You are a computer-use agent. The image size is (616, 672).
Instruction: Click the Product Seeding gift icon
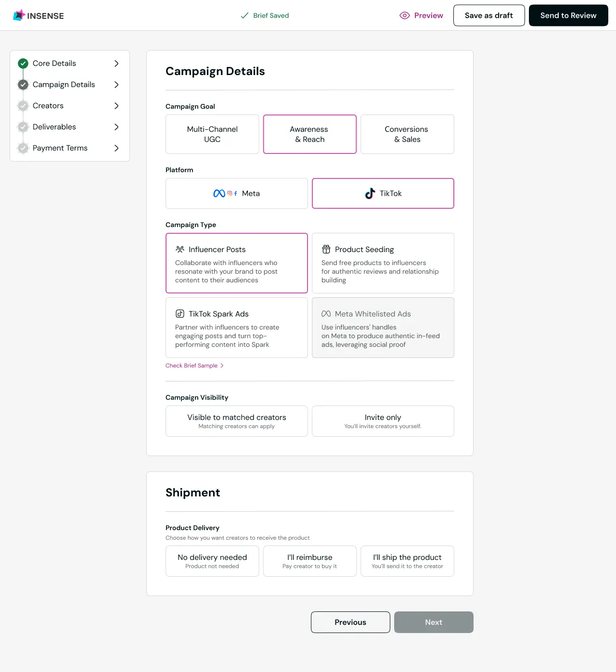(326, 249)
